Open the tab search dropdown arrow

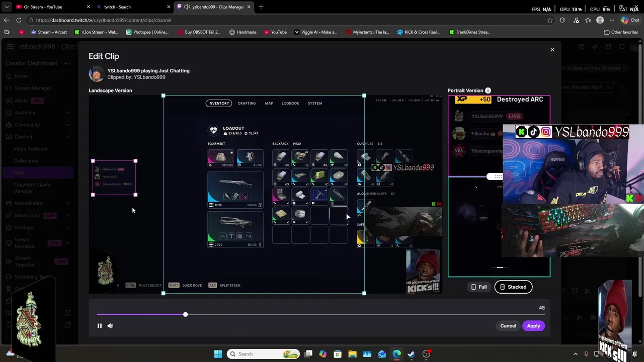coord(6,7)
